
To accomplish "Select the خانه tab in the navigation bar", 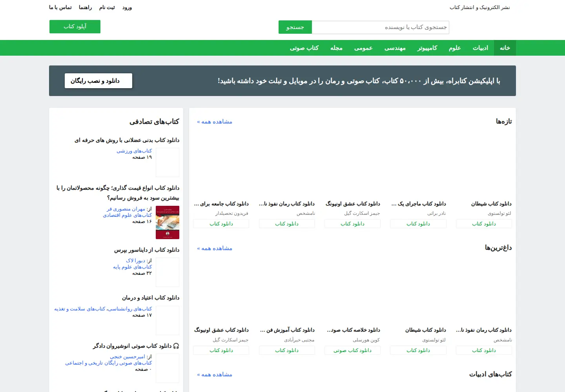I will click(x=505, y=48).
